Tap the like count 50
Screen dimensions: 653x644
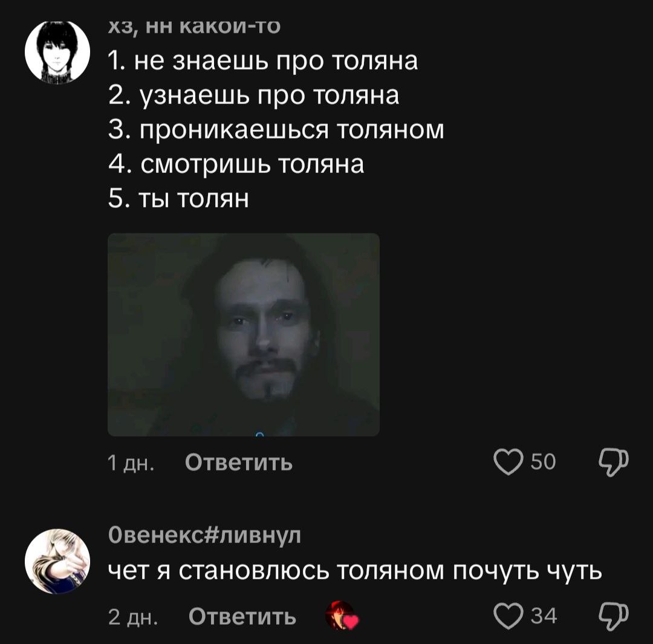[543, 462]
